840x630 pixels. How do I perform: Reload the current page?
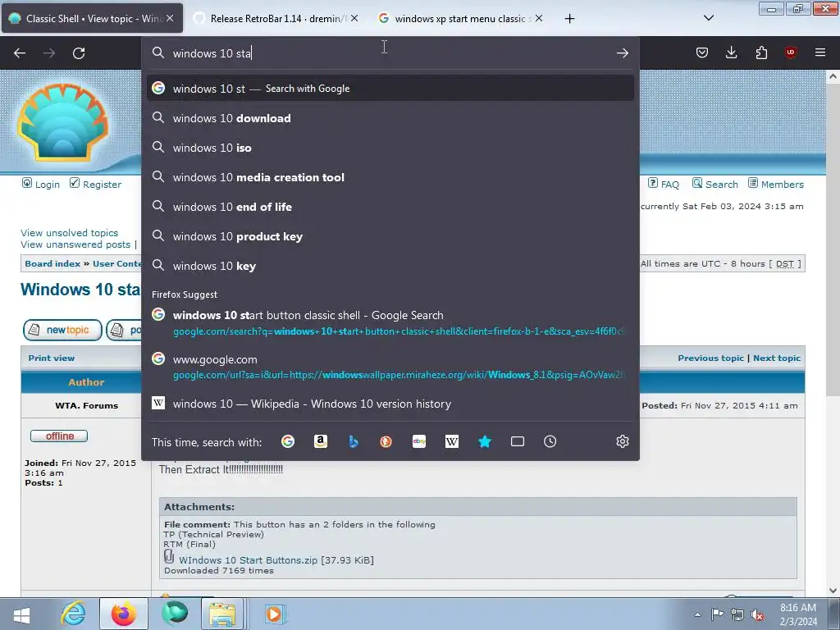point(79,53)
